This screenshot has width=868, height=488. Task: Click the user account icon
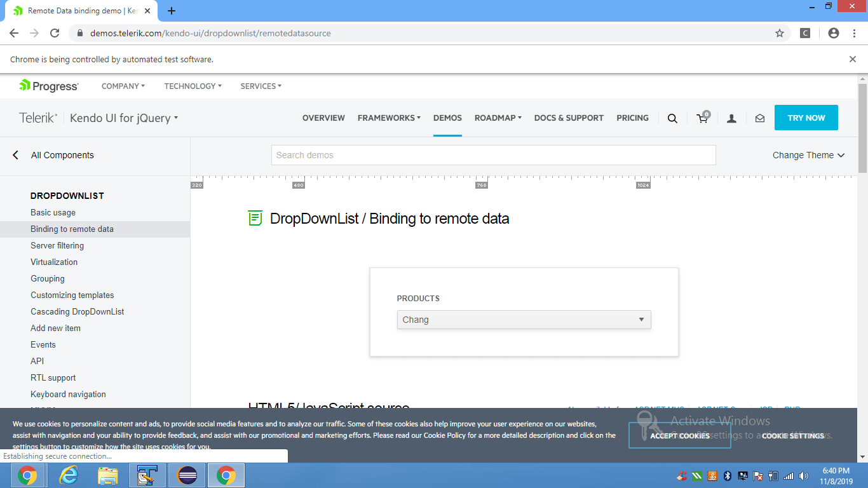(x=731, y=118)
